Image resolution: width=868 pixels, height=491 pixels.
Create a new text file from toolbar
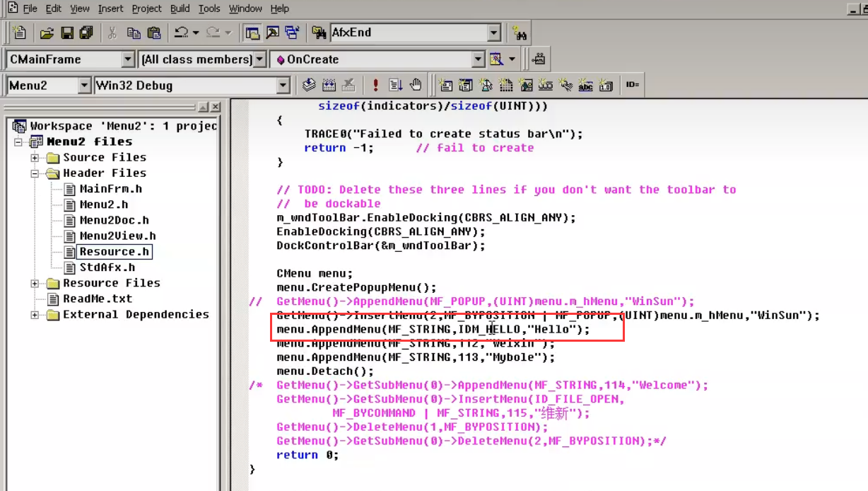[x=19, y=33]
